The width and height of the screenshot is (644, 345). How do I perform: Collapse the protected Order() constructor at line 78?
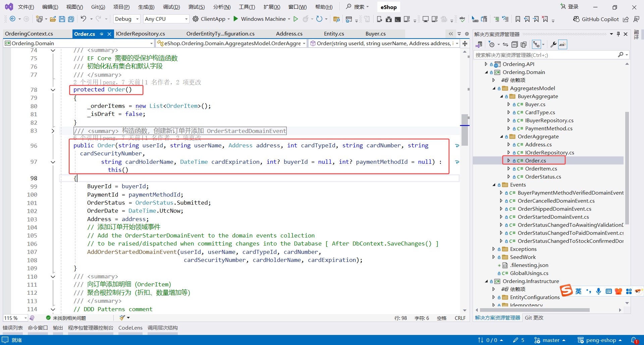[x=53, y=90]
